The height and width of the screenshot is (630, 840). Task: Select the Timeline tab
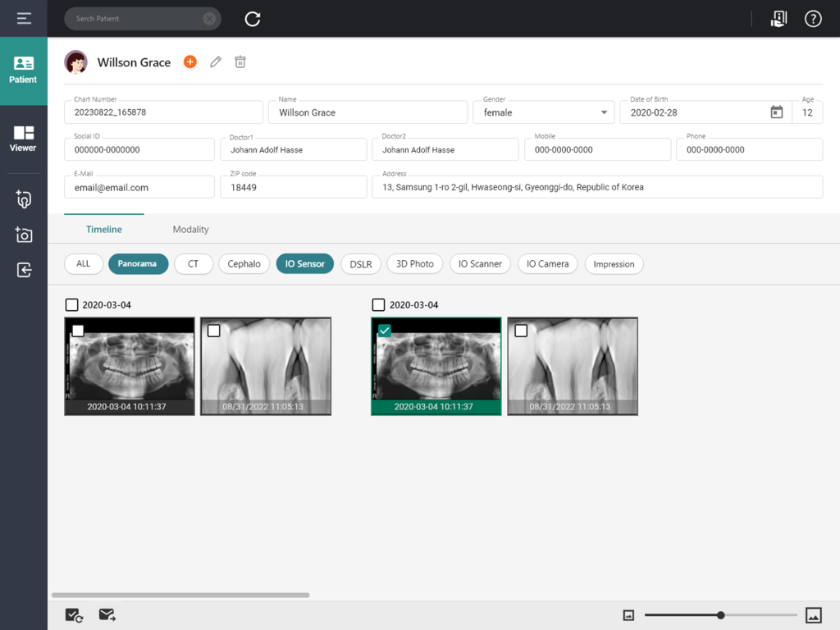coord(103,230)
